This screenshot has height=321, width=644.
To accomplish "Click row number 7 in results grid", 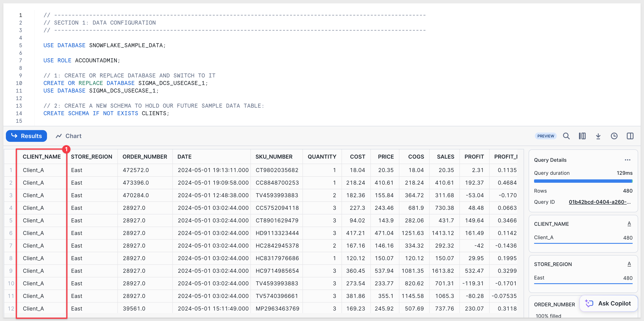I will click(x=11, y=245).
